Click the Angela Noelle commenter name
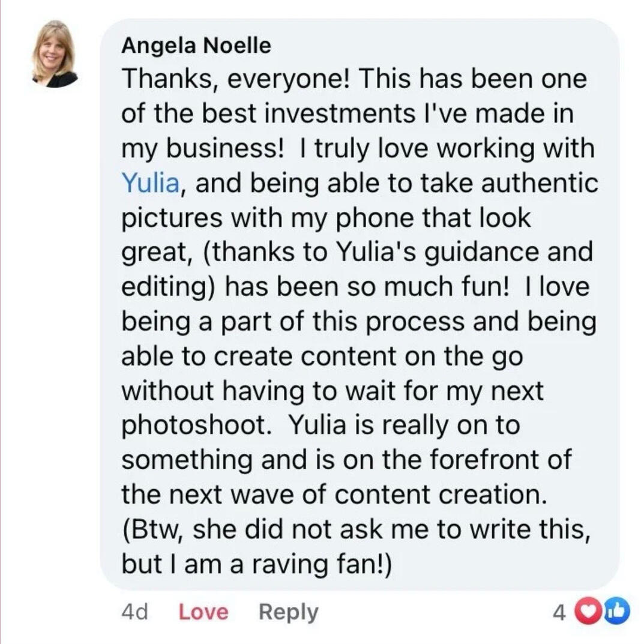644x644 pixels. pyautogui.click(x=196, y=45)
